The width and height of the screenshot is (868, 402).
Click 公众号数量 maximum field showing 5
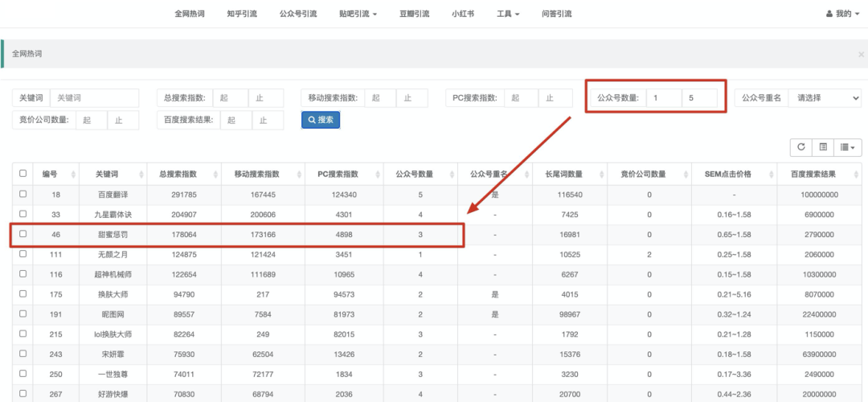(x=700, y=98)
